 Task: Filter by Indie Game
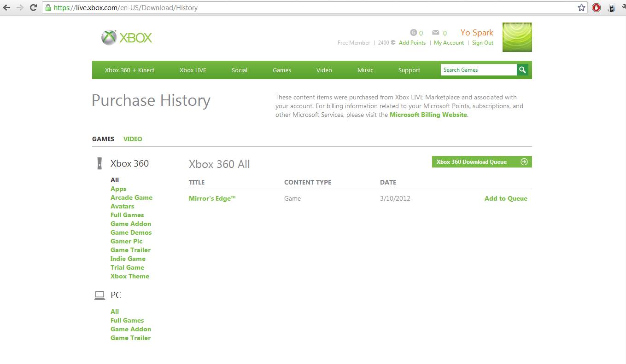(x=128, y=259)
